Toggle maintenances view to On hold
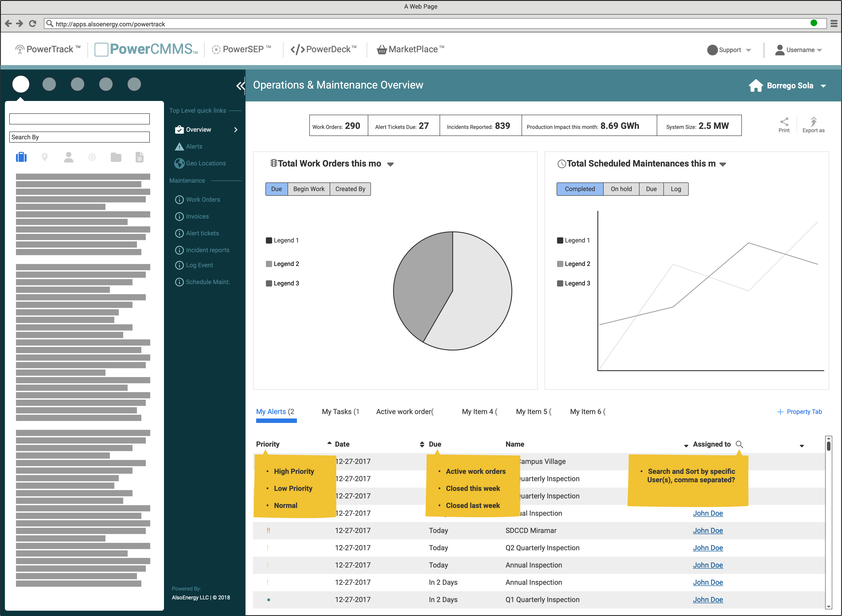This screenshot has width=842, height=616. (621, 189)
